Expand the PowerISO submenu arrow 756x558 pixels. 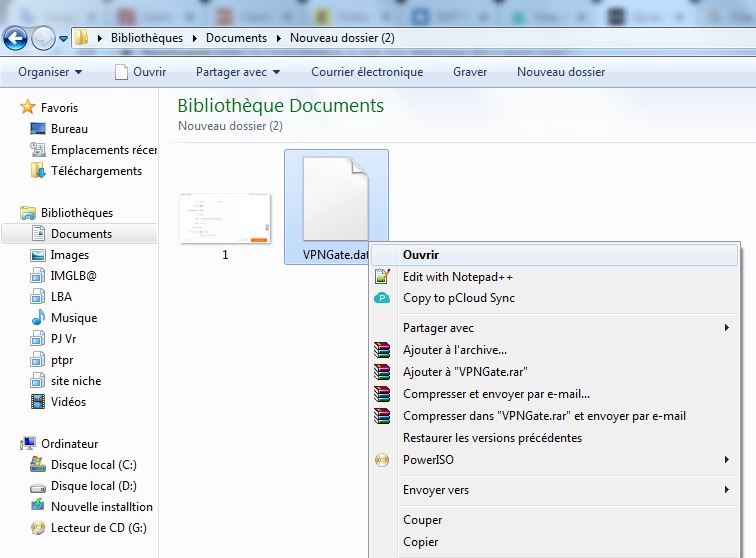[727, 460]
